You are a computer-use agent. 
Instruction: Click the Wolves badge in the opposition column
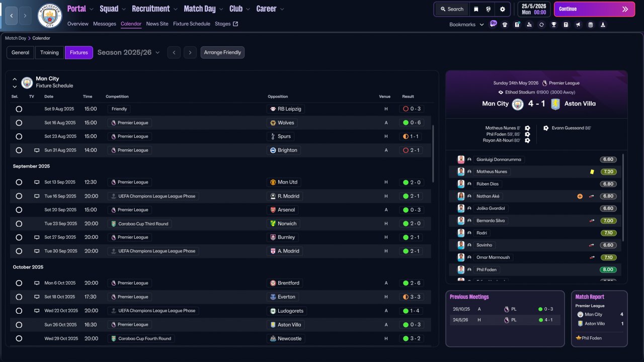click(273, 123)
